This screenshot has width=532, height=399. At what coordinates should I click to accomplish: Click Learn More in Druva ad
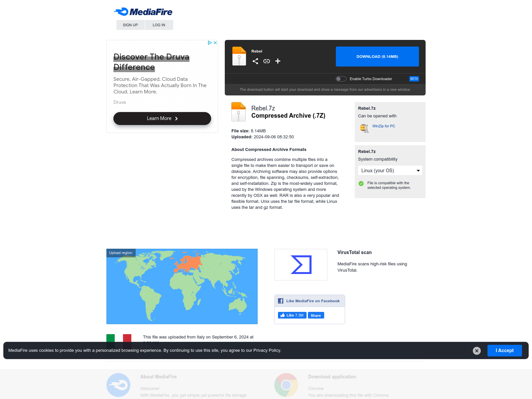click(162, 118)
